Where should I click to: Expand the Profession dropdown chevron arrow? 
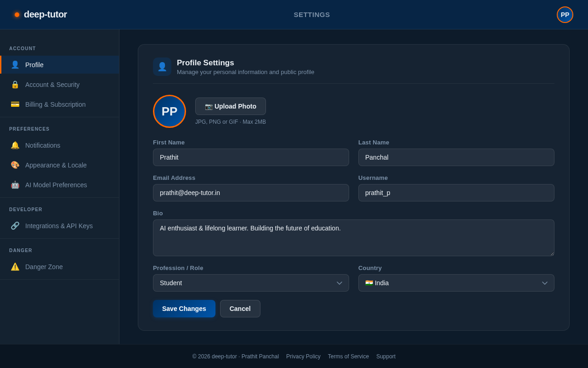(339, 283)
